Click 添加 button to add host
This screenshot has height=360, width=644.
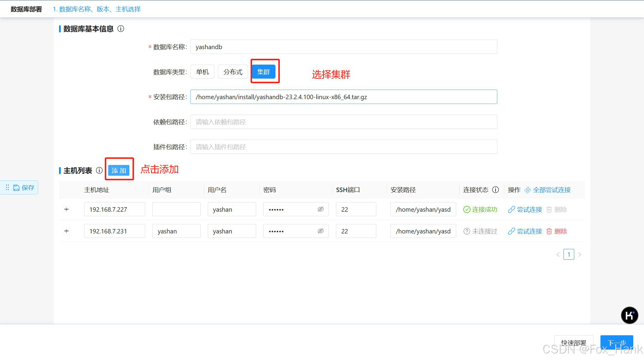[119, 171]
